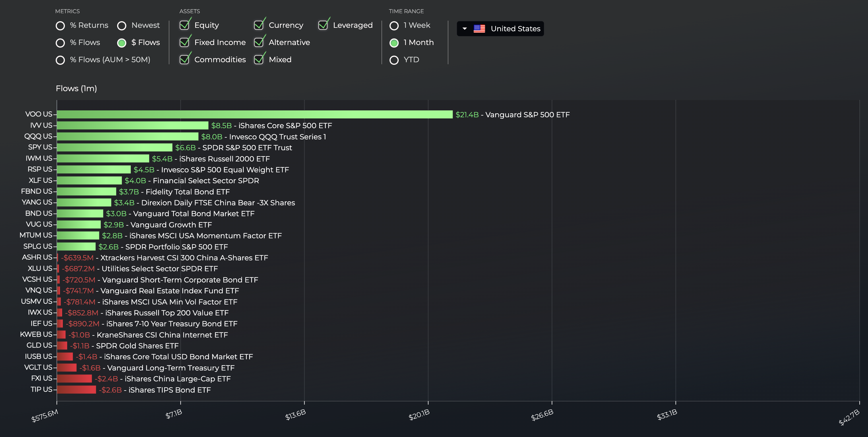The image size is (868, 437).
Task: Click the Financial Select Sector SPDR label
Action: 206,181
